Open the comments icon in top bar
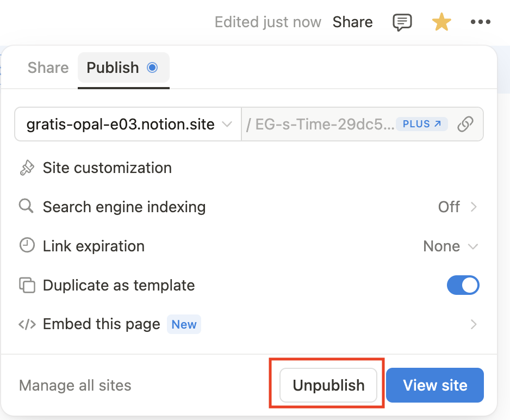Viewport: 510px width, 420px height. click(402, 22)
